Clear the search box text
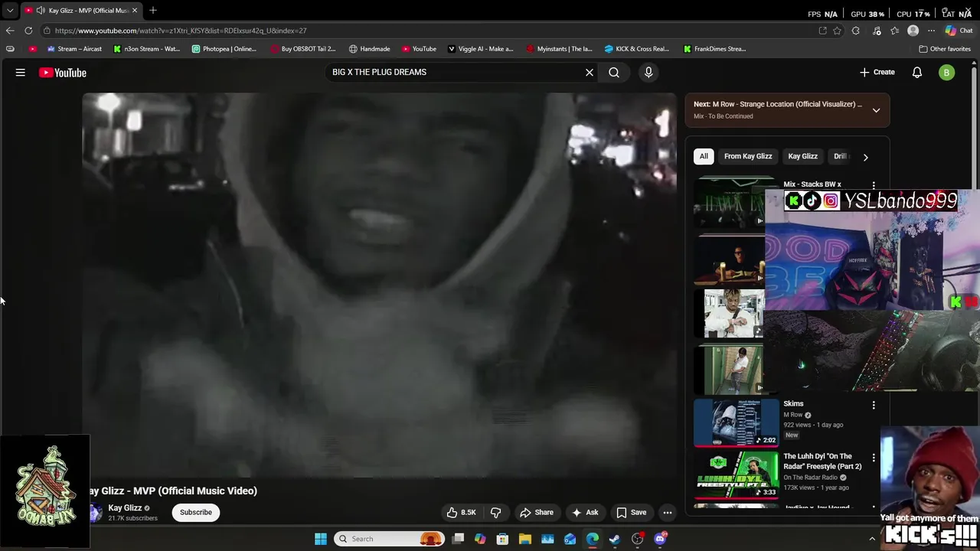The height and width of the screenshot is (551, 980). 590,72
